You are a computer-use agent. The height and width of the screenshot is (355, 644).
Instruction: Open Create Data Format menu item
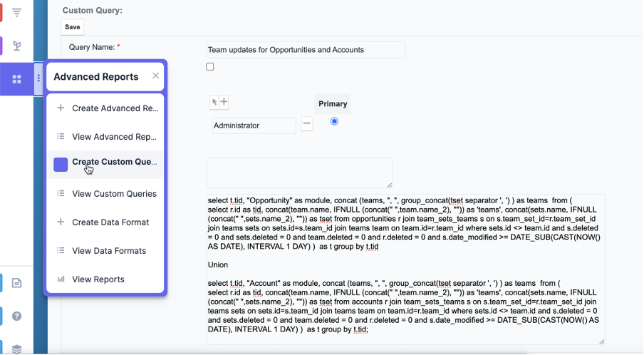click(x=105, y=222)
